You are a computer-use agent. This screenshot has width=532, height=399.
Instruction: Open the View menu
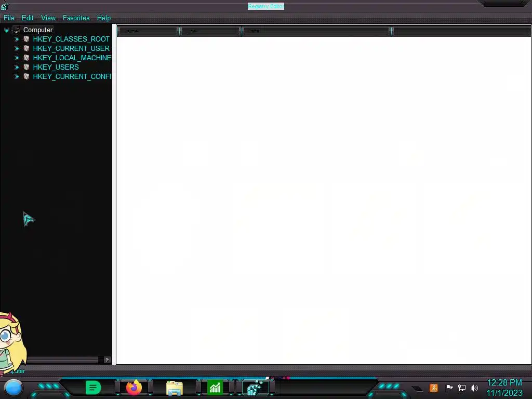click(48, 18)
